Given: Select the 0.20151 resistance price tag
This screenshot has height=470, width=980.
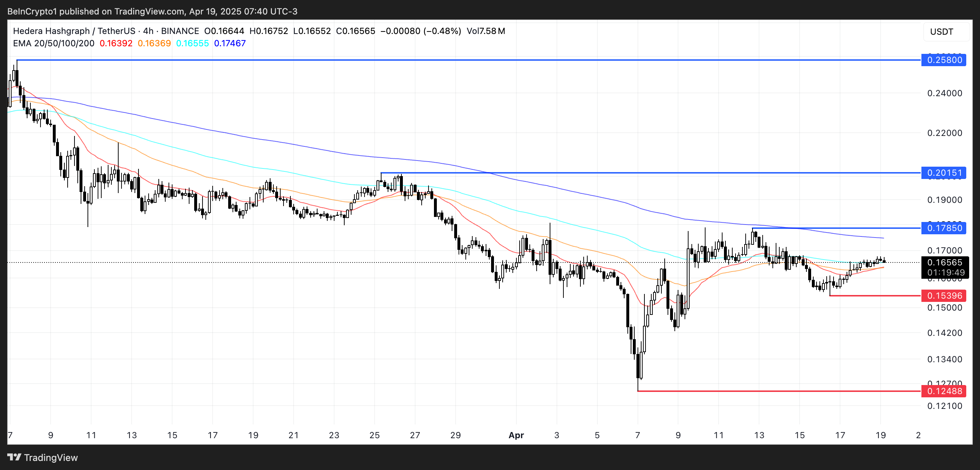Looking at the screenshot, I should click(x=944, y=173).
